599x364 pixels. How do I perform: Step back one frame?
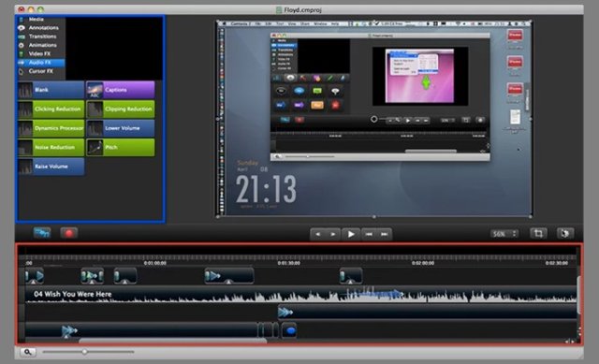coord(318,234)
